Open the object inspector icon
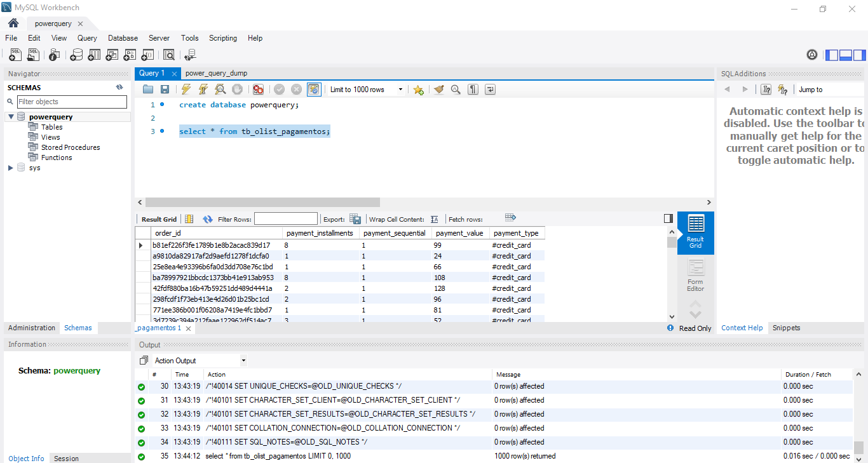 [x=55, y=55]
